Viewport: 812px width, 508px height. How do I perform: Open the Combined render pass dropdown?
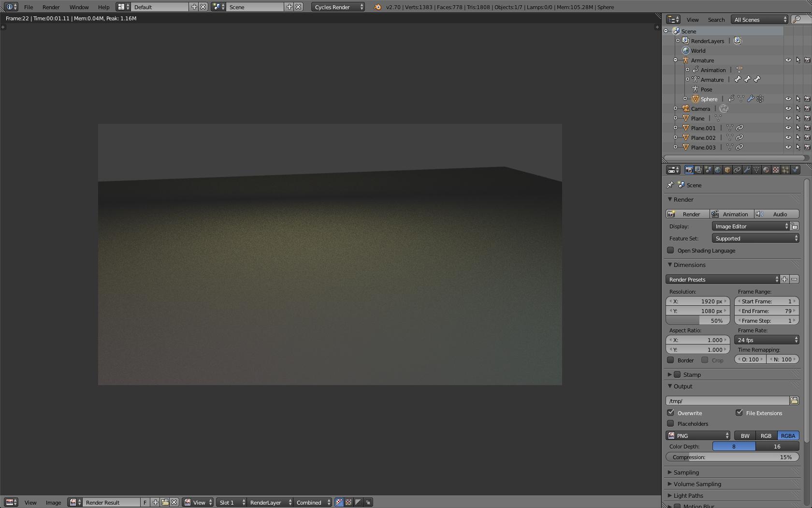click(x=312, y=502)
